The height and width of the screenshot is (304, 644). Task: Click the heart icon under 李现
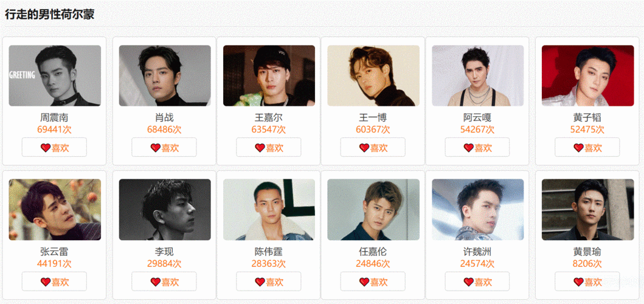tap(156, 282)
